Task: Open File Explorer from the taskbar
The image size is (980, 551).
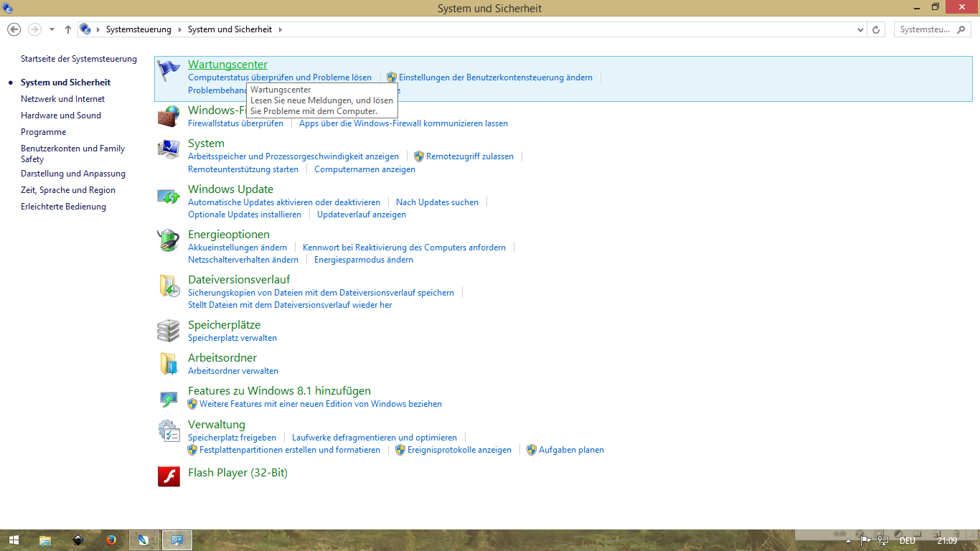Action: click(45, 540)
